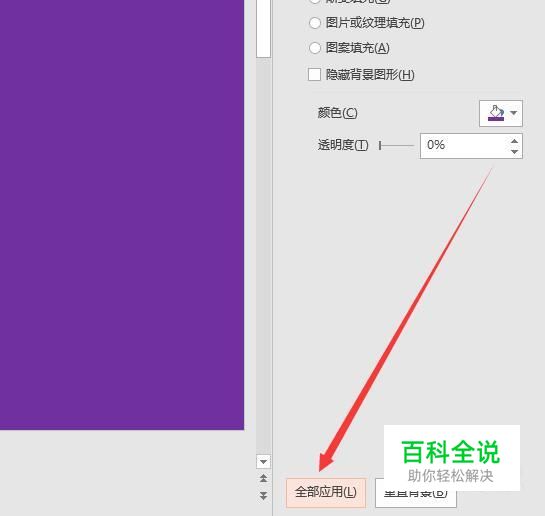Click the 颜色(C) label
Image resolution: width=545 pixels, height=516 pixels.
coord(337,113)
